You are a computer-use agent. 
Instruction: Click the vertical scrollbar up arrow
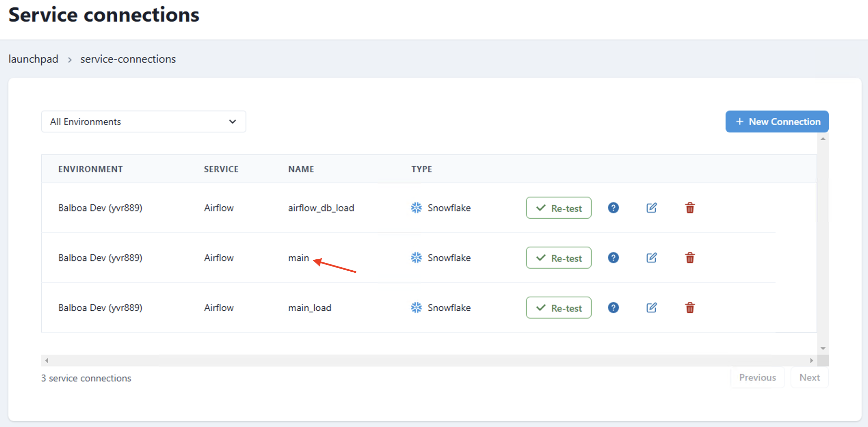tap(823, 139)
